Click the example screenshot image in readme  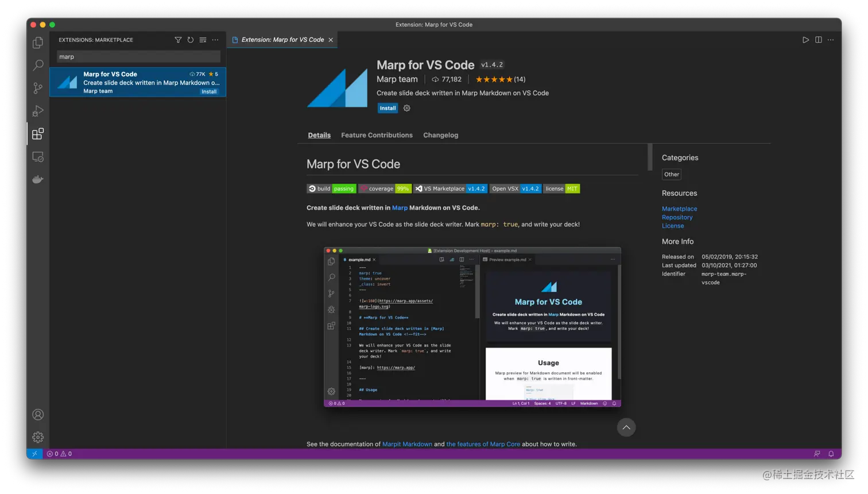coord(472,327)
